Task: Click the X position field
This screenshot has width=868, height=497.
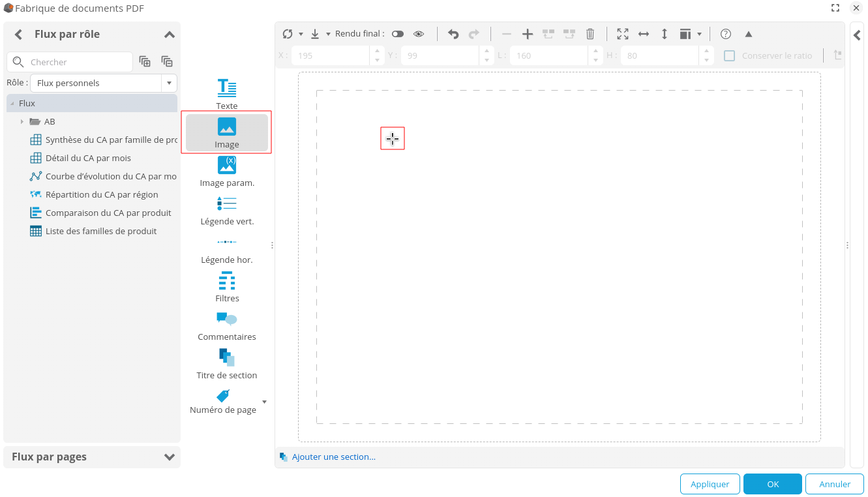Action: click(331, 55)
